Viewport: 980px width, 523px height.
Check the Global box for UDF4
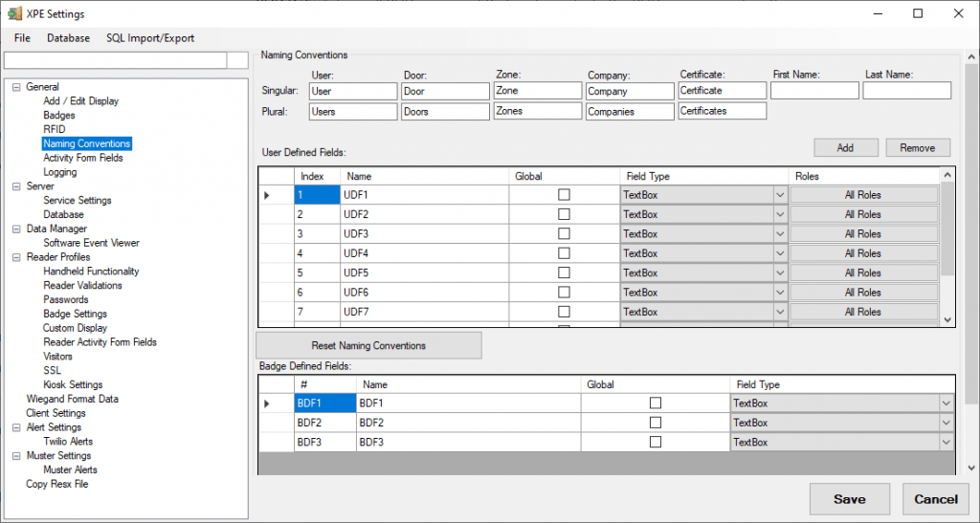click(x=564, y=252)
